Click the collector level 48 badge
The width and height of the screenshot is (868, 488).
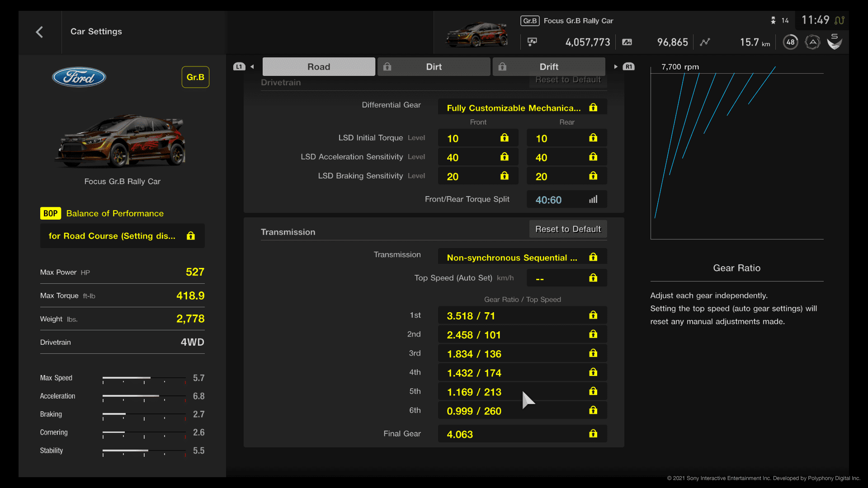pyautogui.click(x=790, y=42)
